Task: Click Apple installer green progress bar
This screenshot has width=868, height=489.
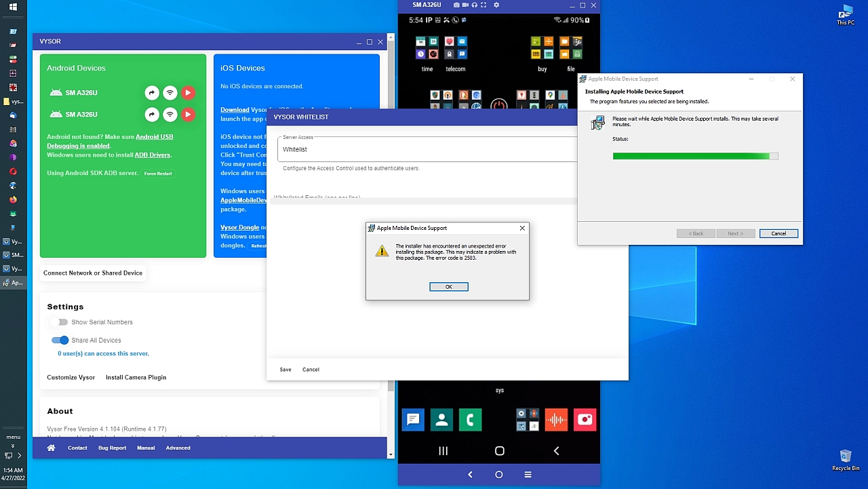Action: click(x=695, y=156)
